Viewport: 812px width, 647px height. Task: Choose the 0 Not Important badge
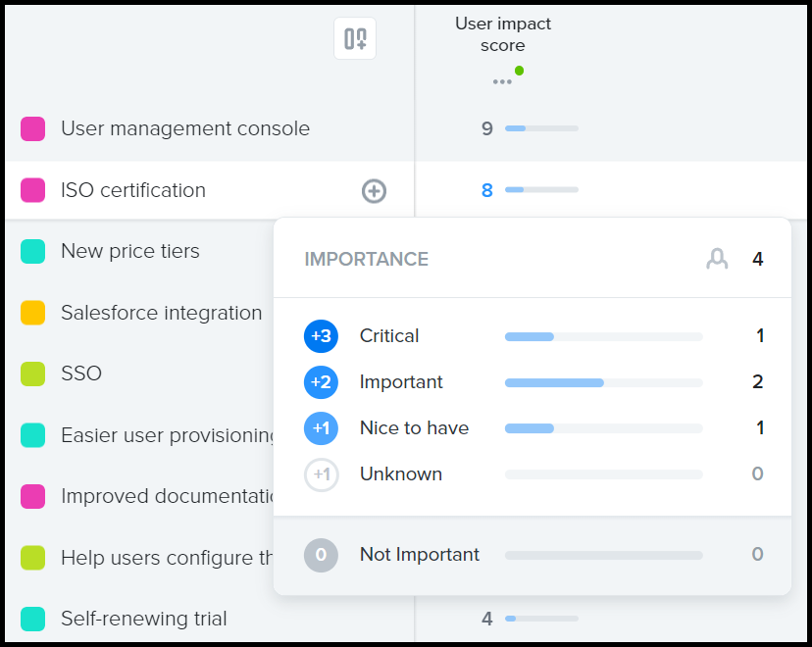click(321, 555)
